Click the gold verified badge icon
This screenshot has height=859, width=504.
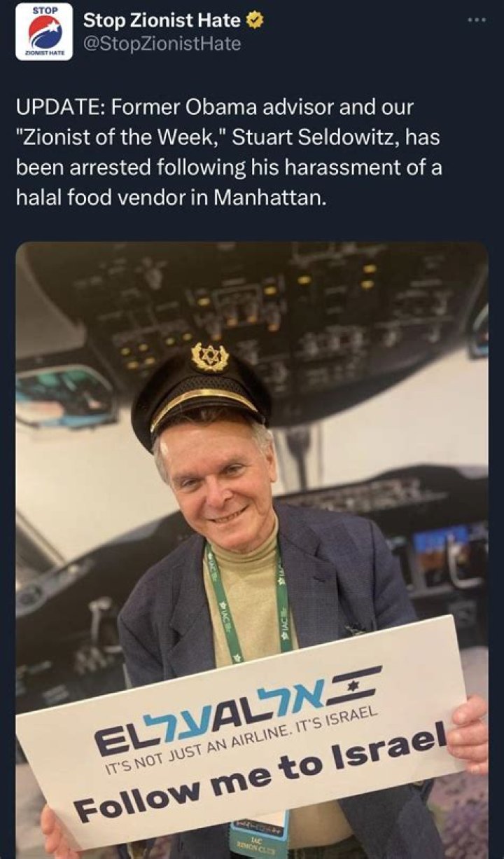coord(256,21)
